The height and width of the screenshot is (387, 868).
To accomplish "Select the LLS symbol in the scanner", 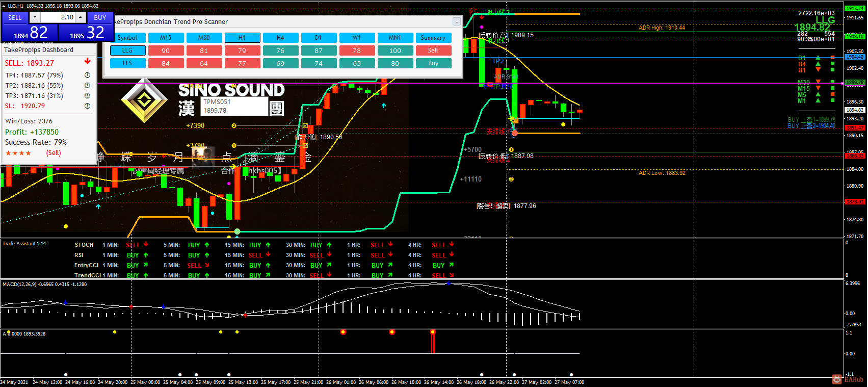I will point(127,63).
